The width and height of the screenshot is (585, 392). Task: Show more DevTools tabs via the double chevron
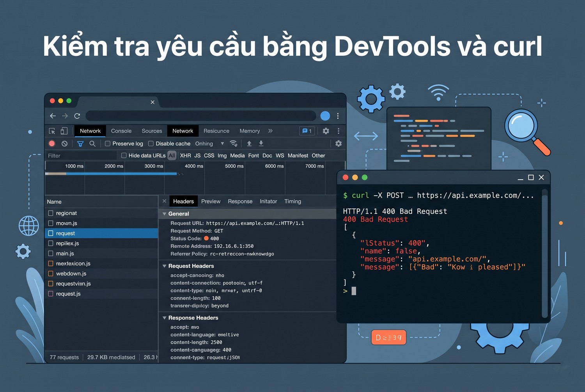pos(270,131)
